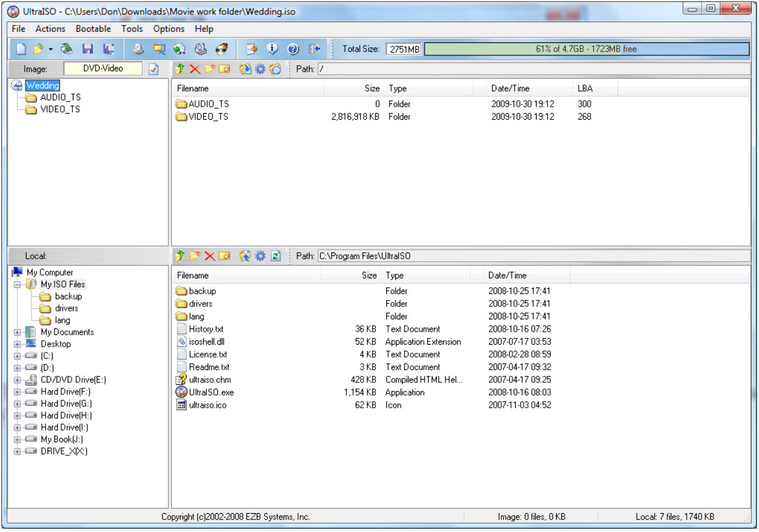Sort the Local file list by Type header
This screenshot has width=759, height=532.
click(x=425, y=276)
